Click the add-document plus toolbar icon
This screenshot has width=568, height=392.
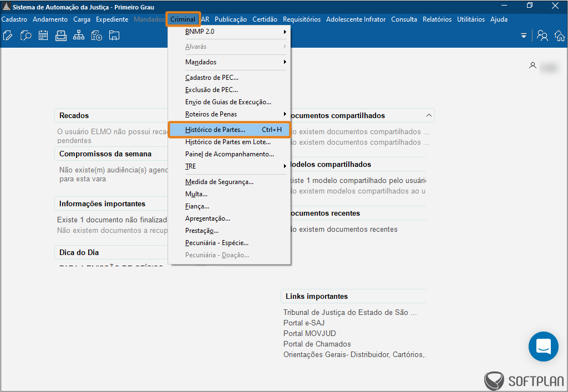(97, 35)
